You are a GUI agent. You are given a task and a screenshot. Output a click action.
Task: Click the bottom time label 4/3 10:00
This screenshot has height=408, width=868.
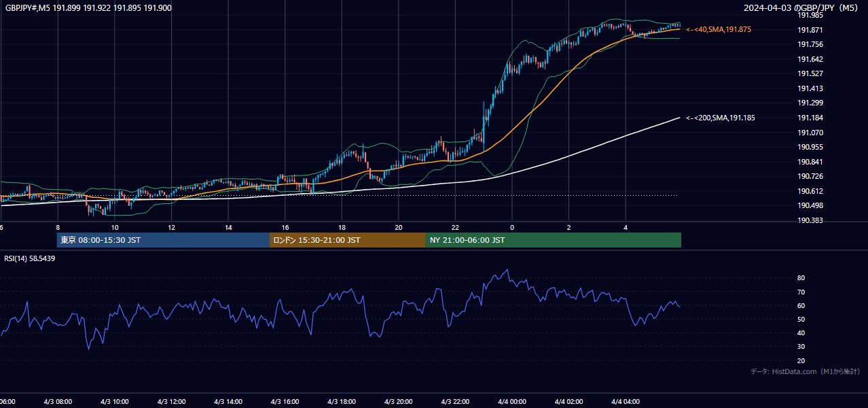[x=115, y=402]
